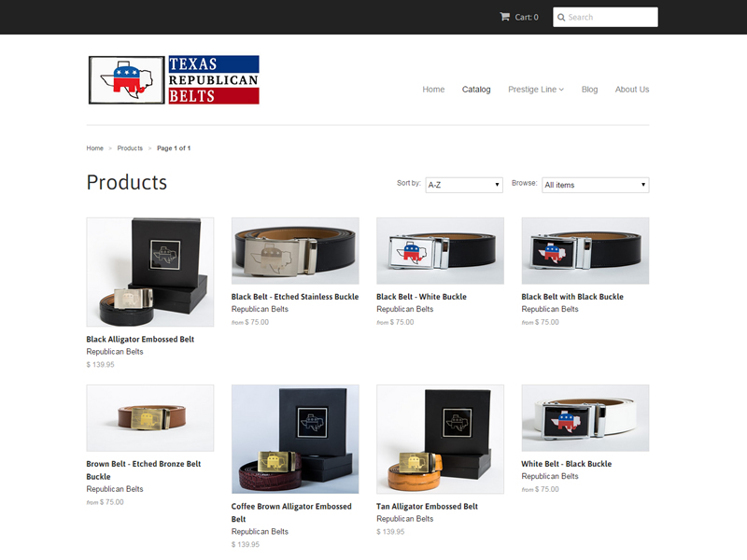Open Black Alligator Embossed Belt thumbnail
The height and width of the screenshot is (560, 747).
pyautogui.click(x=150, y=272)
